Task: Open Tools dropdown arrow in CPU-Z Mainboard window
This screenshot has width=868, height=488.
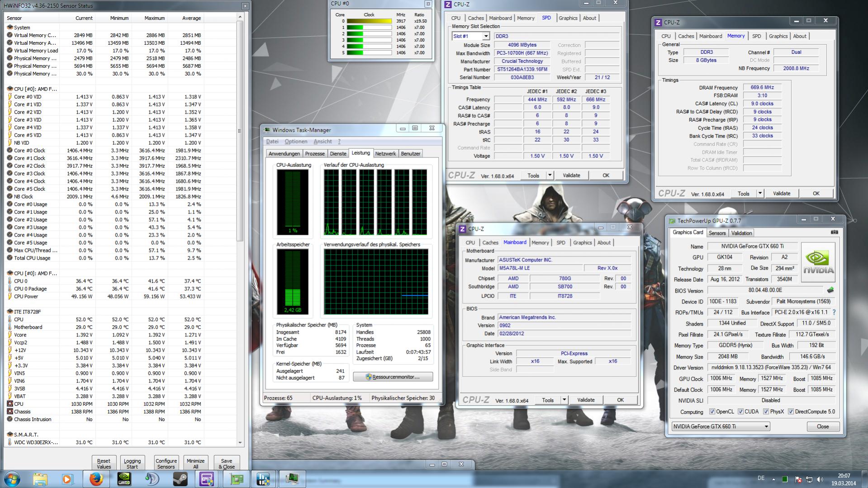Action: (564, 400)
